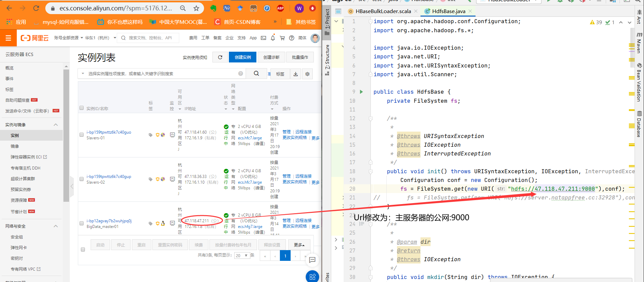Click 创建诊断 button
644x282 pixels.
click(271, 57)
